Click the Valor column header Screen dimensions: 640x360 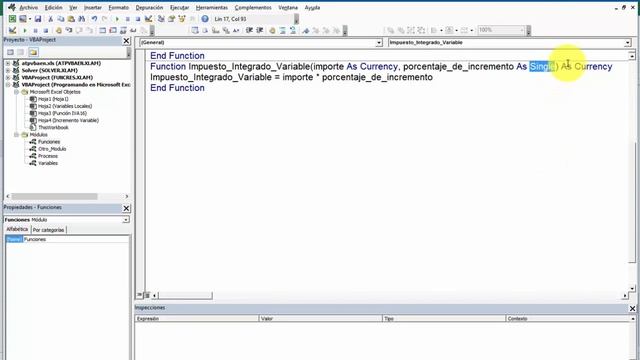(x=320, y=318)
